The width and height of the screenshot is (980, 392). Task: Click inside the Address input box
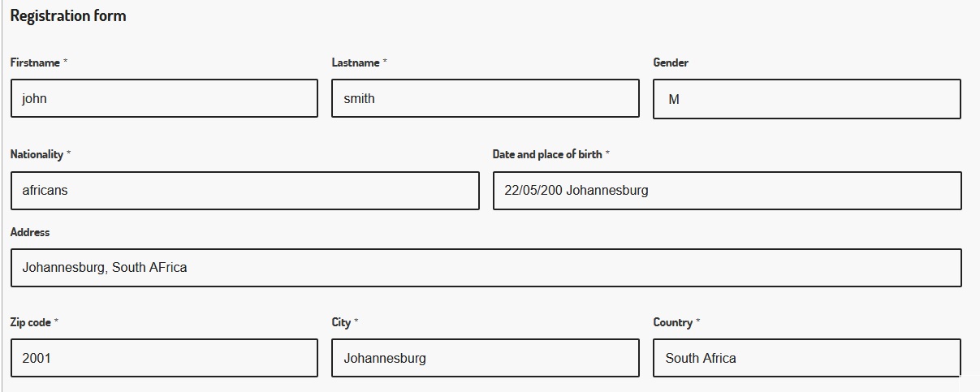(x=486, y=268)
